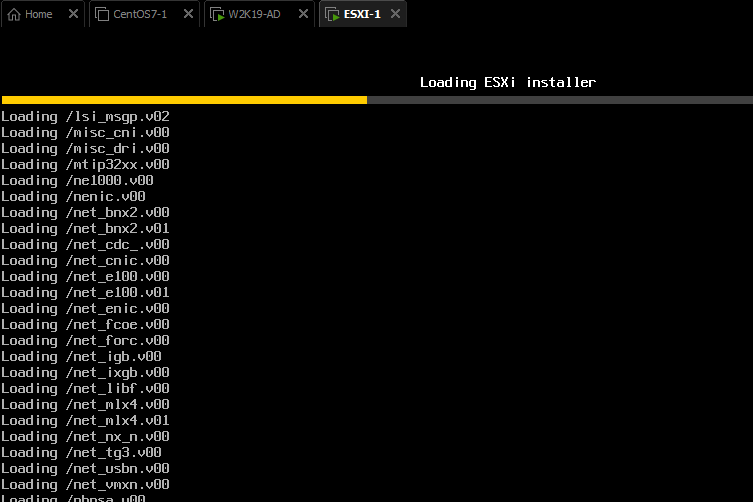
Task: Click the 'Loading /net_forc.v00' line
Action: [x=85, y=341]
